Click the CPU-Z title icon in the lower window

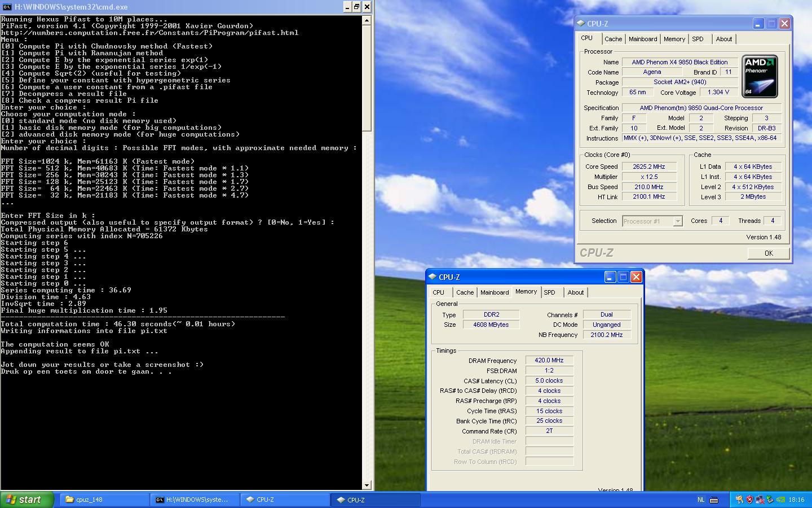tap(433, 277)
